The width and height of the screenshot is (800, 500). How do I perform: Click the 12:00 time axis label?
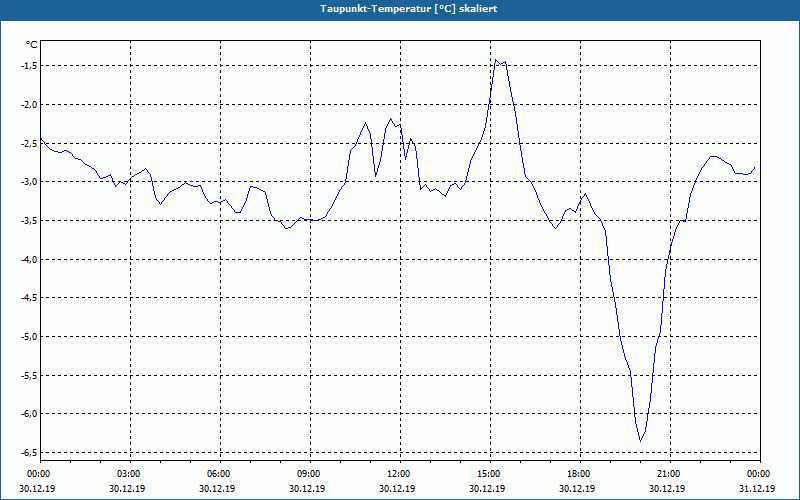click(x=397, y=474)
